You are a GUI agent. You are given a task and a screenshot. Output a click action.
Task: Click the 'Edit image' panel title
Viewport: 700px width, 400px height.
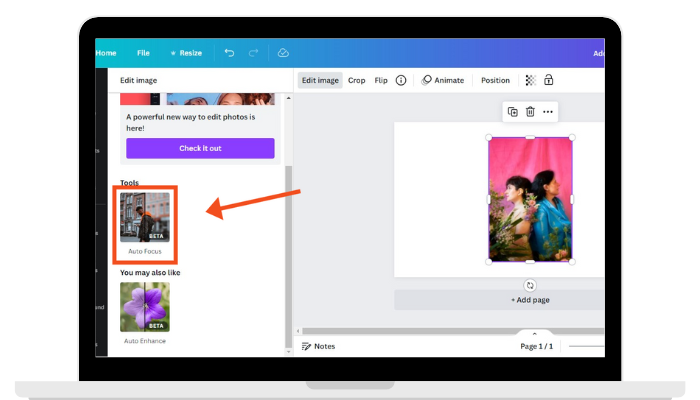[138, 80]
